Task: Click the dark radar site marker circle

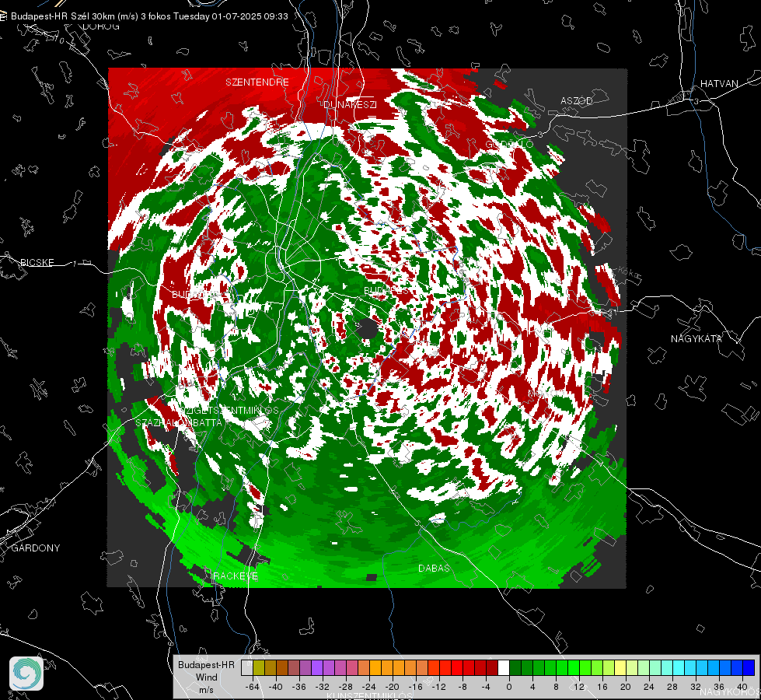Action: click(368, 329)
